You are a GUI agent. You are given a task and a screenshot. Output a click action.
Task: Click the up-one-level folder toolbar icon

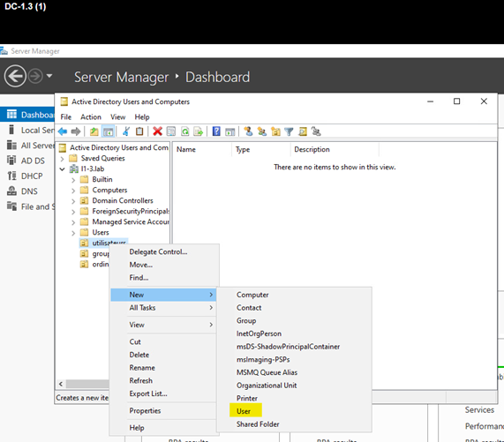[x=94, y=131]
